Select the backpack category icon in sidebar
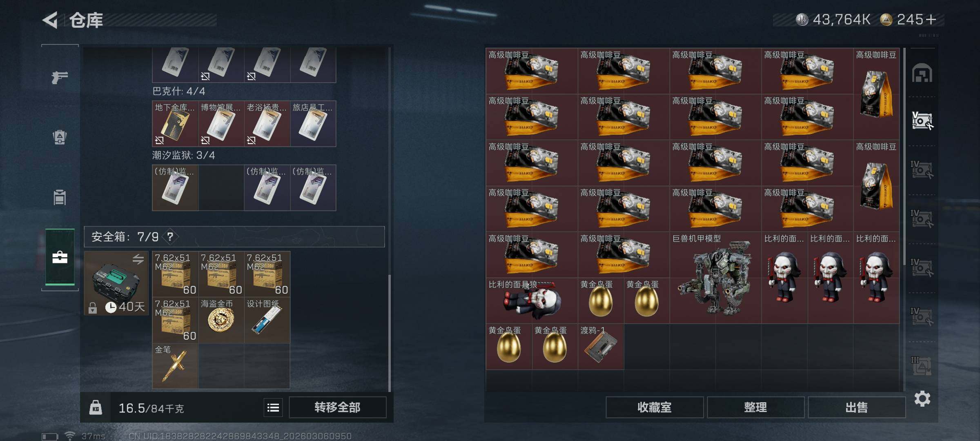980x441 pixels. tap(60, 137)
